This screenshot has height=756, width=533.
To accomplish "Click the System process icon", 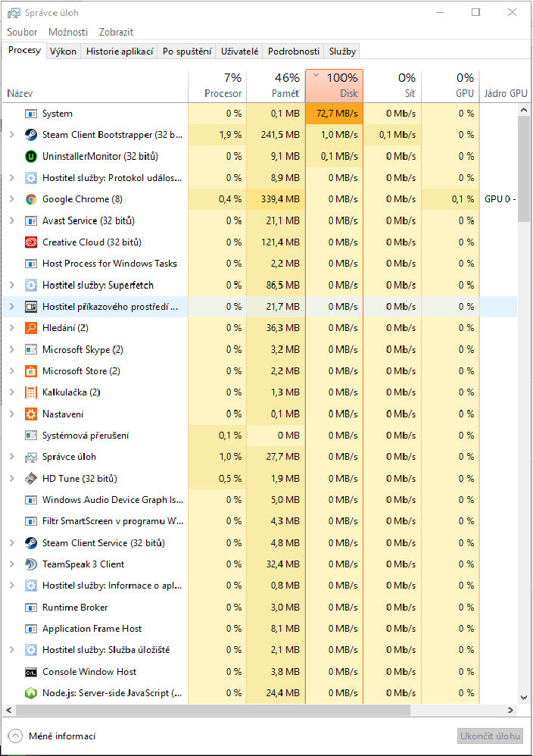I will coord(31,114).
